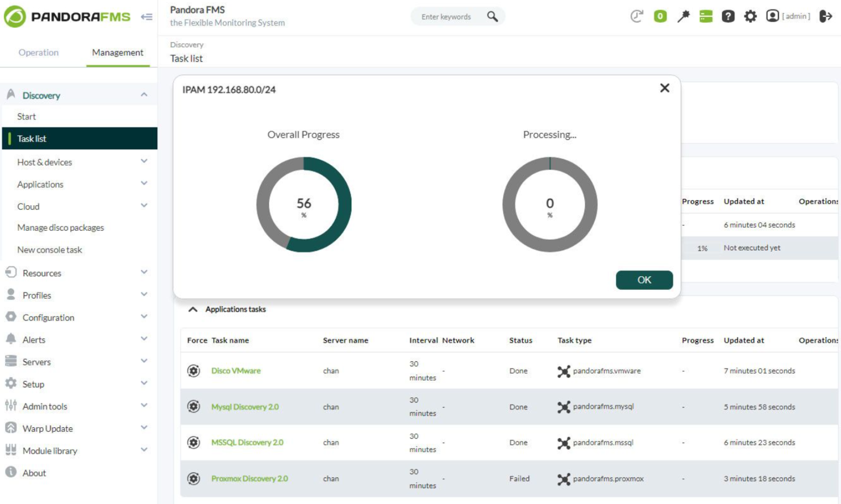Force the Proxmox Discovery 2.0 task
This screenshot has width=841, height=504.
click(x=192, y=478)
